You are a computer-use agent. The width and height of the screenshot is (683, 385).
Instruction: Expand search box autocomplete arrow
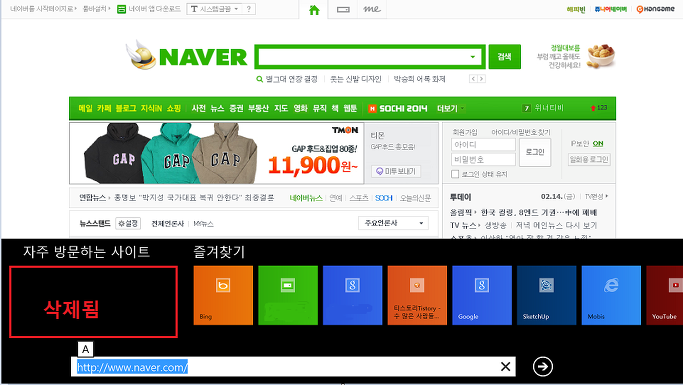[x=473, y=57]
